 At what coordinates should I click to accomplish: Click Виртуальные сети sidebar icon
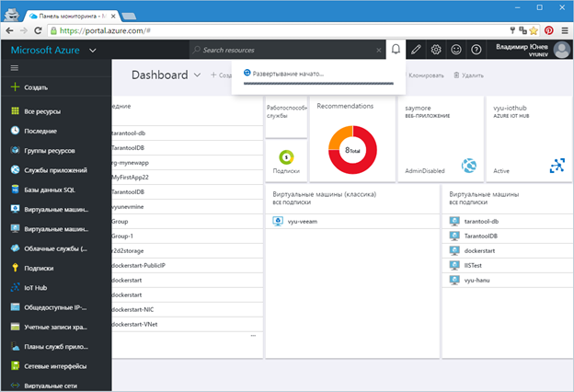tap(15, 385)
